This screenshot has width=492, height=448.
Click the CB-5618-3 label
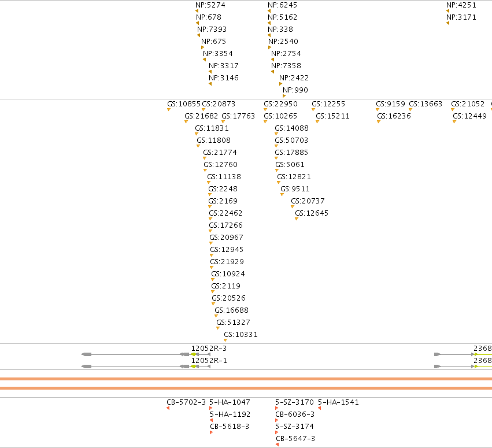point(230,427)
